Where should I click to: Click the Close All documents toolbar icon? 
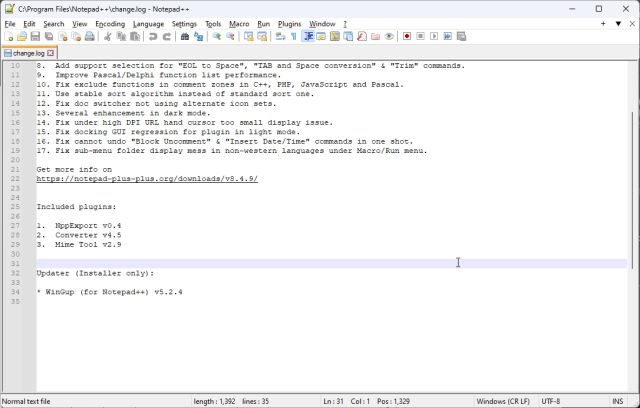click(x=76, y=37)
